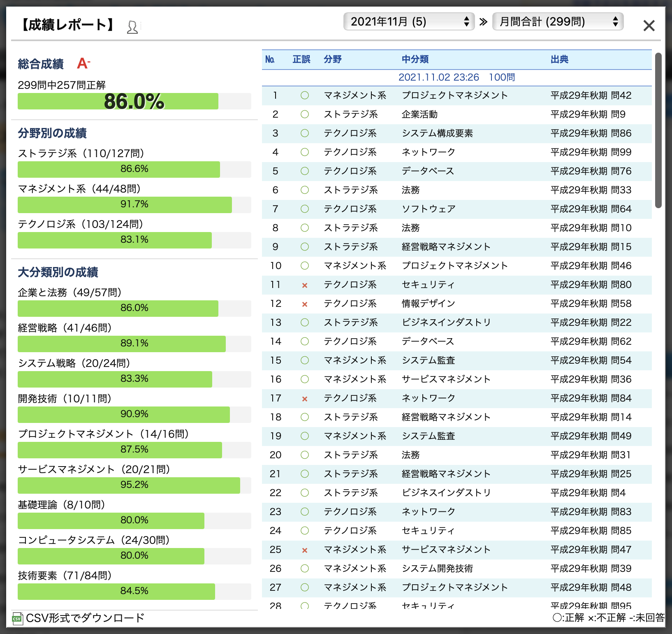Click システム構成要素 in row 3

[437, 133]
